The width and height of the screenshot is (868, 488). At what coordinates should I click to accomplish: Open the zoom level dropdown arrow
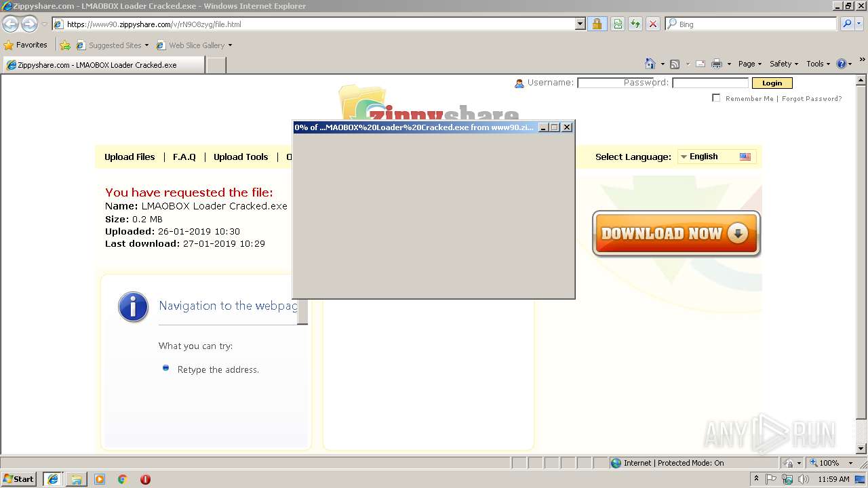click(x=850, y=463)
